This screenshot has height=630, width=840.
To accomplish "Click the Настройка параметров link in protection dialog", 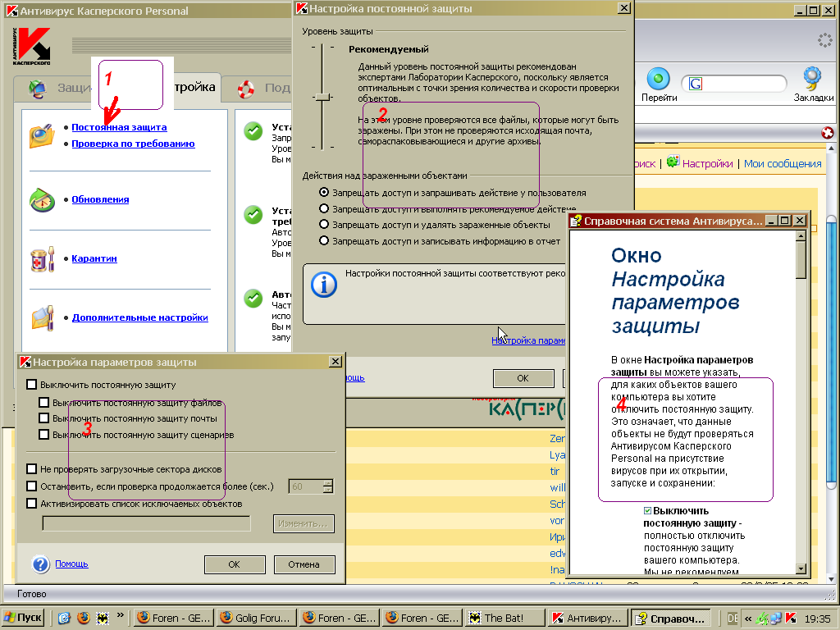I will [x=528, y=340].
